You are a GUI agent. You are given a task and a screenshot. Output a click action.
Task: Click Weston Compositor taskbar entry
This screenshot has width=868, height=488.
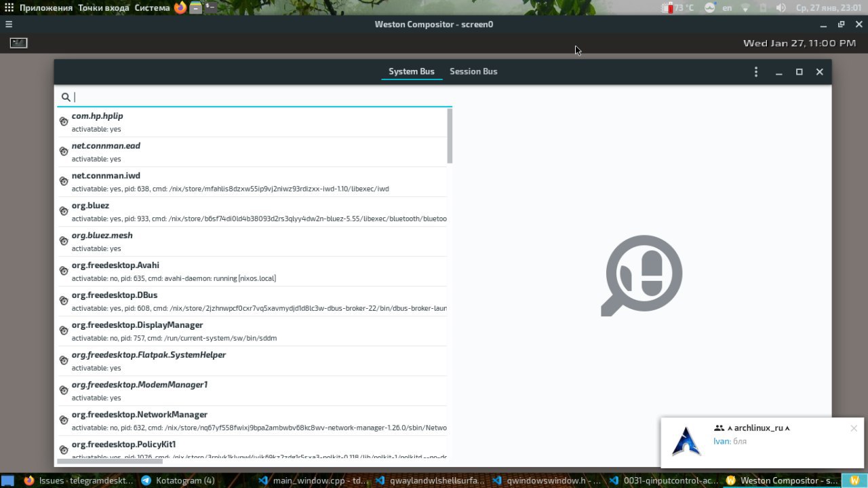coord(782,481)
